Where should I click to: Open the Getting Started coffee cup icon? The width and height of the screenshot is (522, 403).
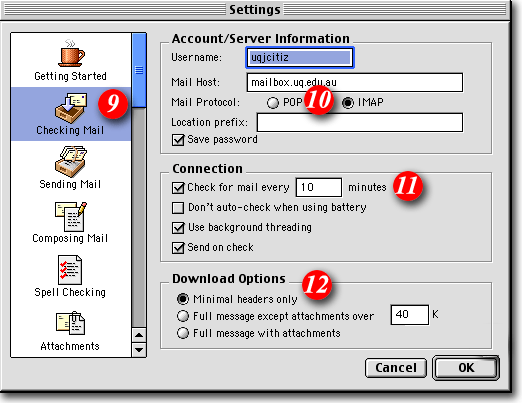pyautogui.click(x=71, y=53)
